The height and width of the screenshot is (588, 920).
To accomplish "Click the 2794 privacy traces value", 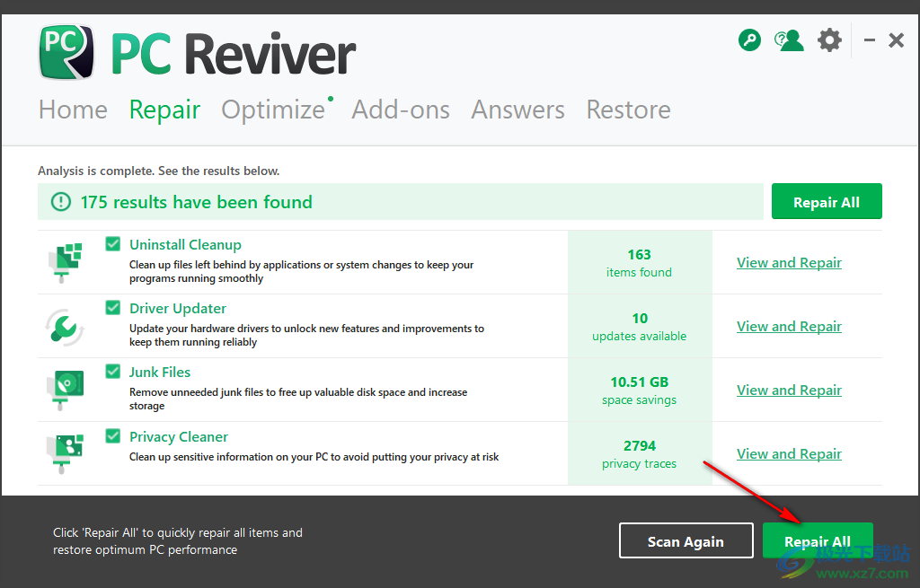I will pos(639,454).
